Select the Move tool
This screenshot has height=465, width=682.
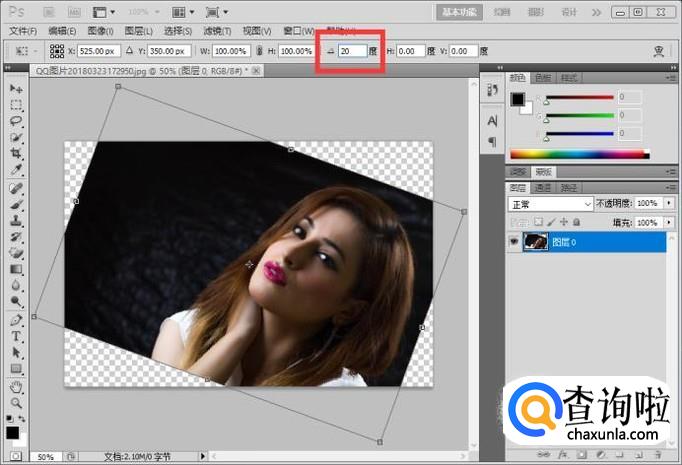(16, 89)
